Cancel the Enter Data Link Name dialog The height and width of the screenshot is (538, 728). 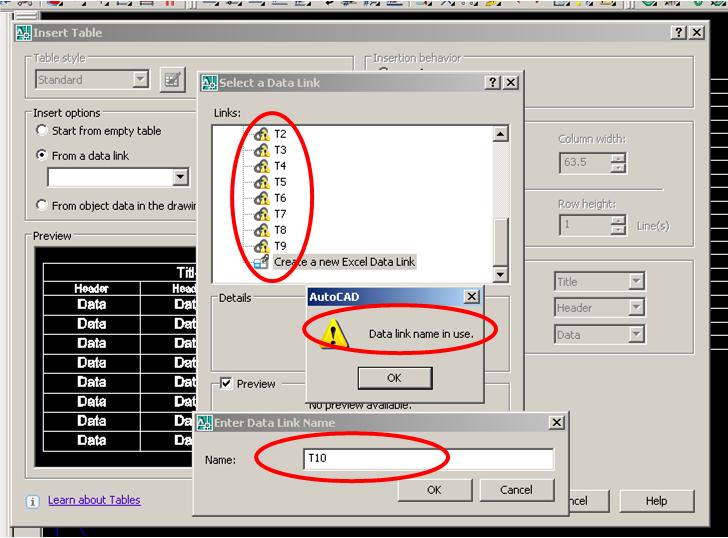[x=516, y=490]
